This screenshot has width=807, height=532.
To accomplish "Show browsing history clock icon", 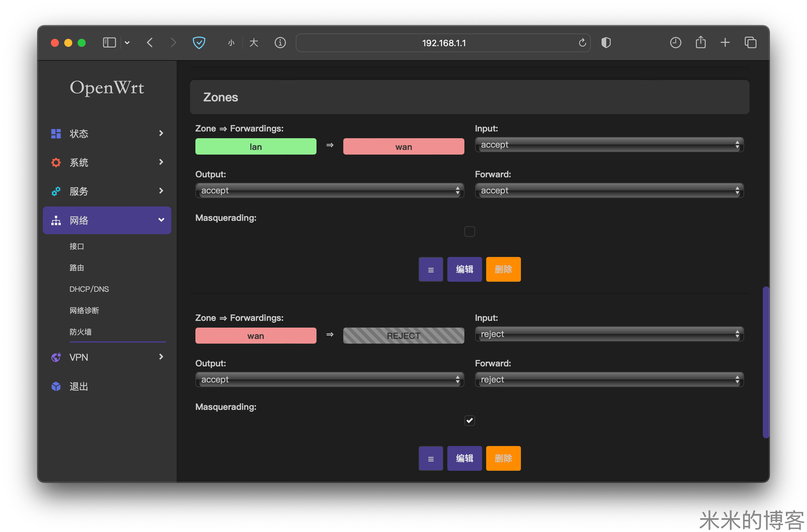I will pos(675,43).
